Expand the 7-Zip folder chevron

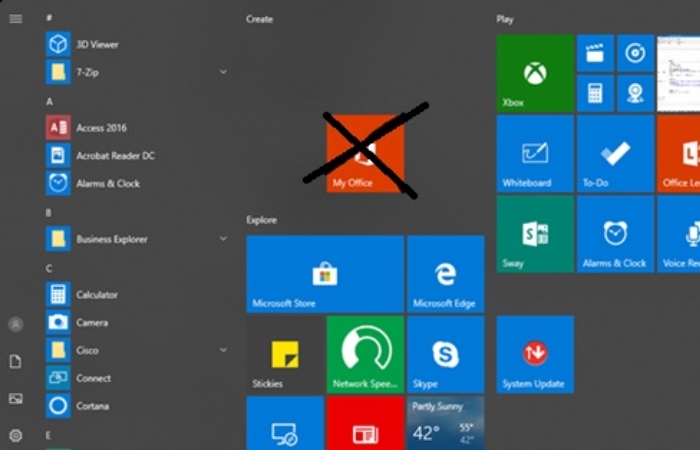click(x=223, y=71)
